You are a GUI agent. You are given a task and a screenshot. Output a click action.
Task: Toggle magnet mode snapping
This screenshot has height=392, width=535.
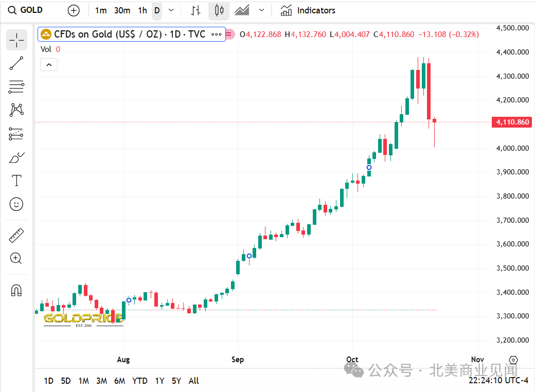16,291
